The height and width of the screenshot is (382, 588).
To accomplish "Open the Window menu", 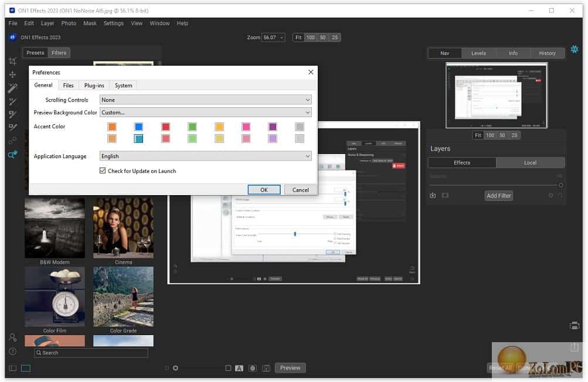I will click(x=159, y=23).
